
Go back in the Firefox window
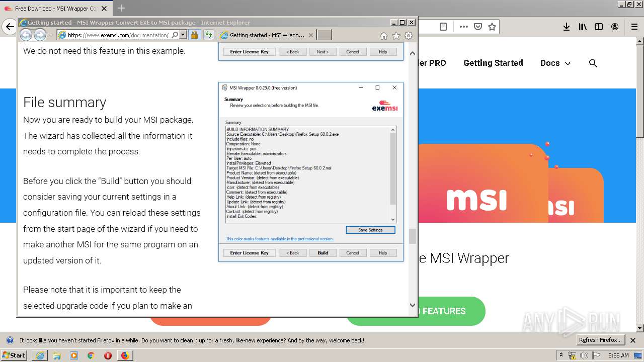point(9,27)
